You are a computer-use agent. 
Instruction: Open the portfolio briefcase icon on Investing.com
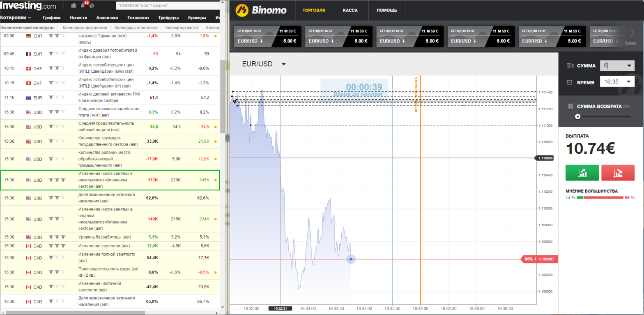tap(74, 6)
